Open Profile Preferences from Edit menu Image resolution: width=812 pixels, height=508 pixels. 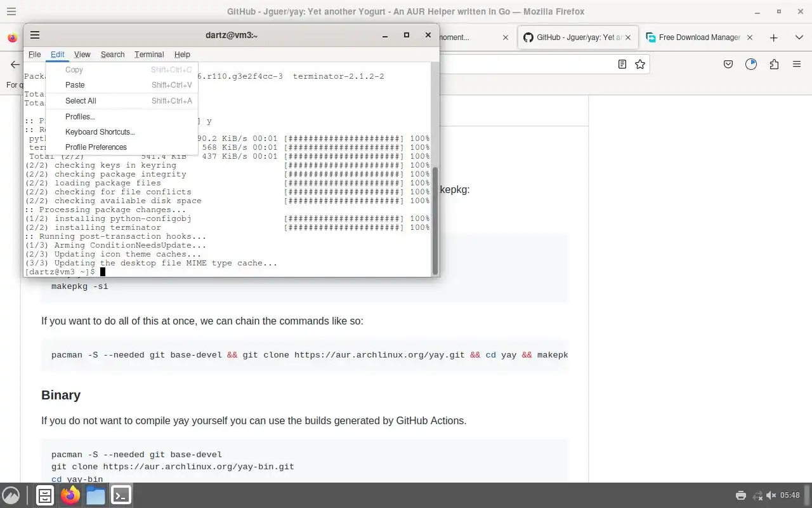coord(122,147)
